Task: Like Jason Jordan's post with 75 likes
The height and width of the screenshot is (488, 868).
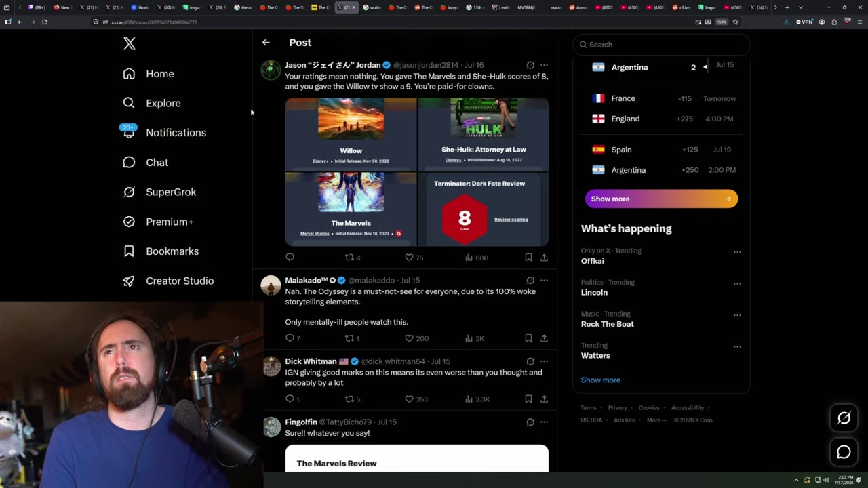Action: [x=414, y=258]
